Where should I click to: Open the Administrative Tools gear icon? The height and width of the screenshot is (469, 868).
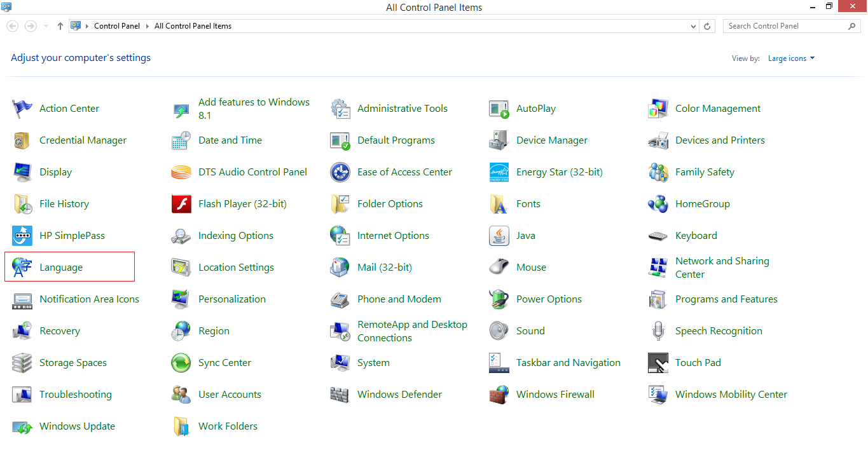pos(340,109)
